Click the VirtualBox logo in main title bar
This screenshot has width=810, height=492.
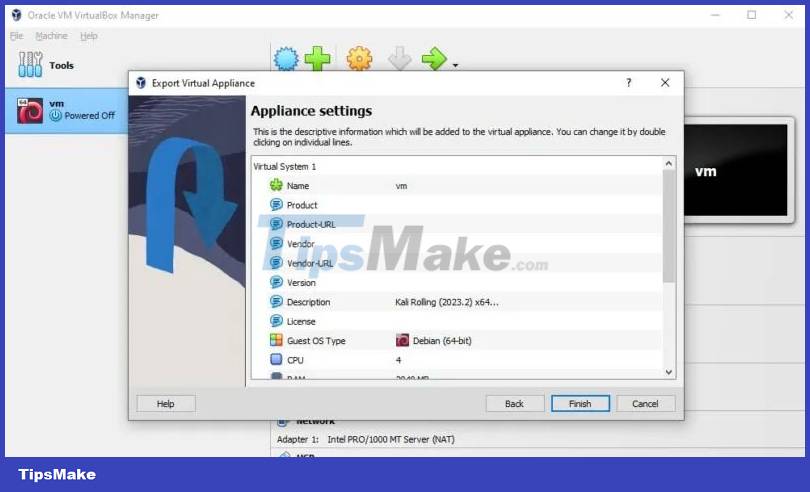(x=16, y=15)
